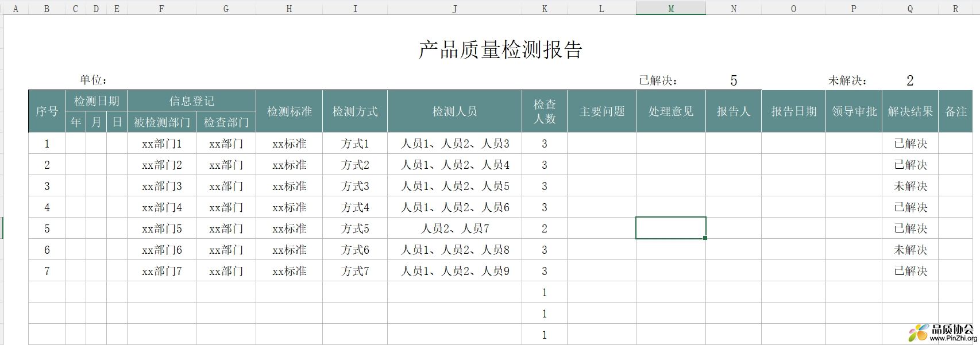Click the 处理意见 header cell
The width and height of the screenshot is (980, 345).
tap(670, 111)
